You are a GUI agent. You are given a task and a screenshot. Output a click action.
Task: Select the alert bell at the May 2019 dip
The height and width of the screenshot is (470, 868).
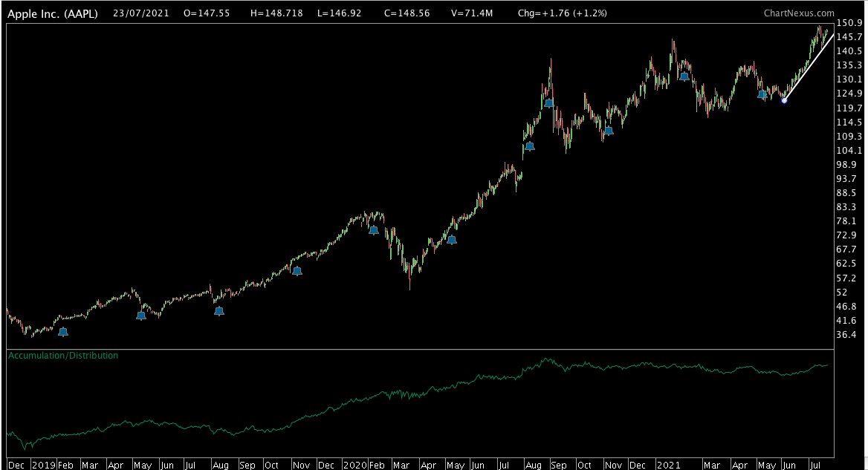click(141, 315)
